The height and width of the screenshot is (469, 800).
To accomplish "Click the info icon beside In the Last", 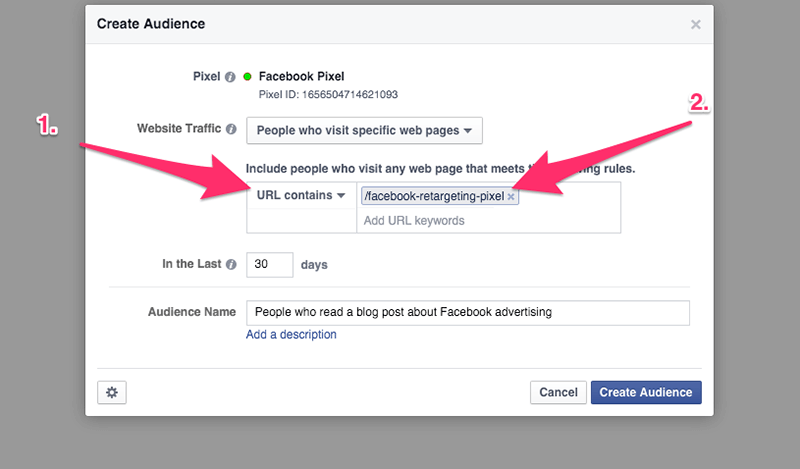I will pyautogui.click(x=231, y=265).
